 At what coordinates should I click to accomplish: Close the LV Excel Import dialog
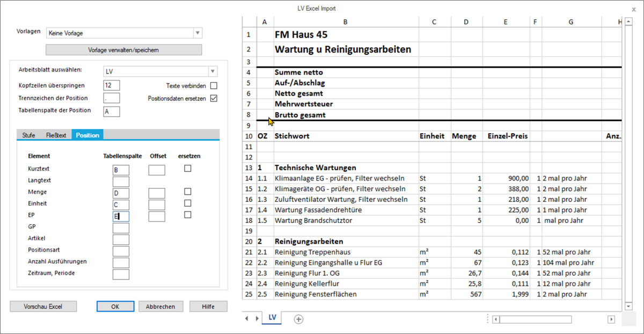point(634,9)
